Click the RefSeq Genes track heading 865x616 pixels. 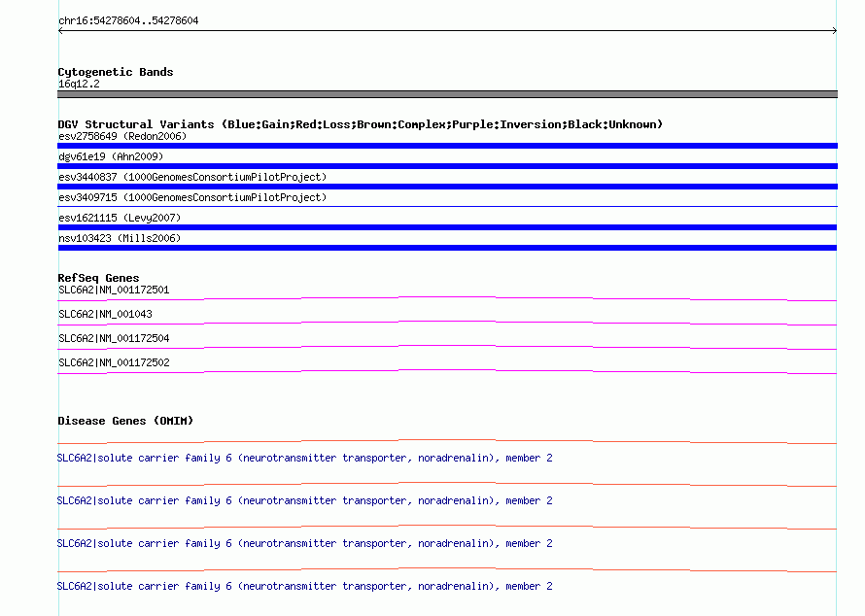98,278
